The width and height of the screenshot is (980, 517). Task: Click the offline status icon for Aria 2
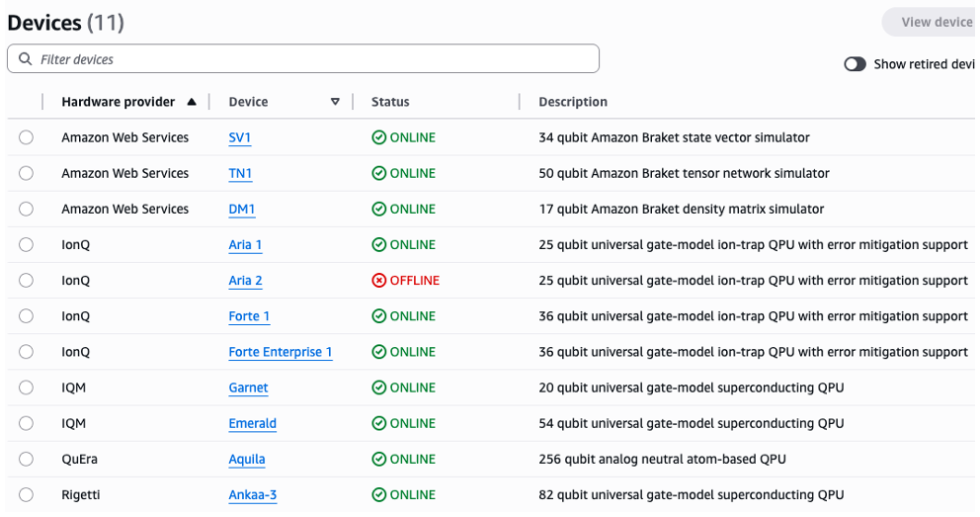pyautogui.click(x=379, y=281)
